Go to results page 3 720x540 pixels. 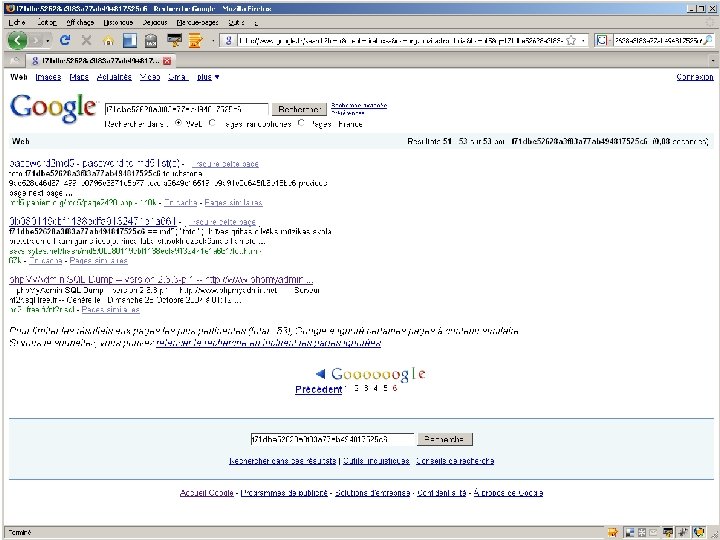[366, 388]
